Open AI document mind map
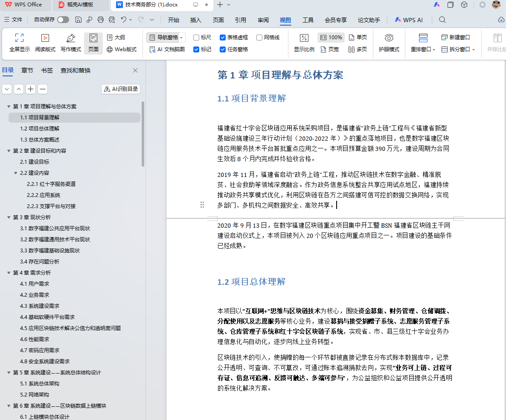This screenshot has height=420, width=506. pyautogui.click(x=167, y=49)
